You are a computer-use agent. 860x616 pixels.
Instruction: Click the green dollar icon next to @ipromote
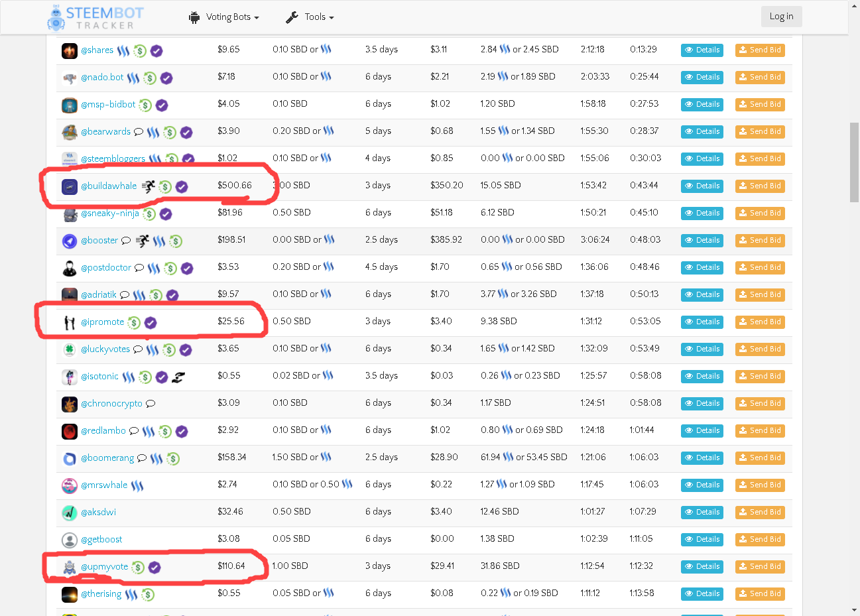point(134,323)
